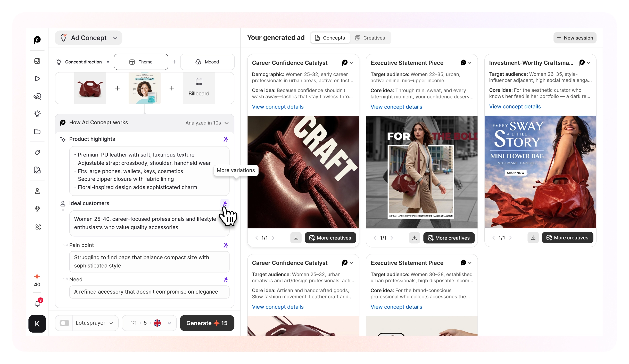This screenshot has width=629, height=364.
Task: Go to previous creative on Sway card
Action: point(493,238)
